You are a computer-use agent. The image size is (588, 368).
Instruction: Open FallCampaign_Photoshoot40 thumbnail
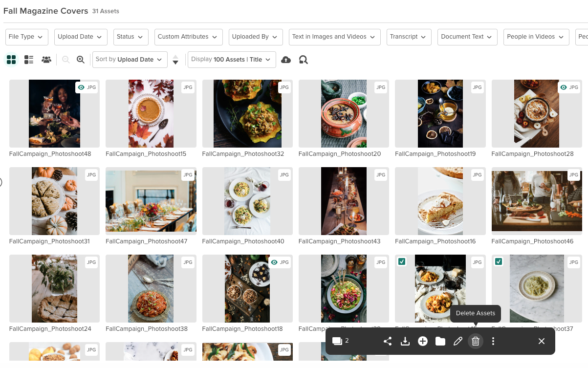point(247,201)
